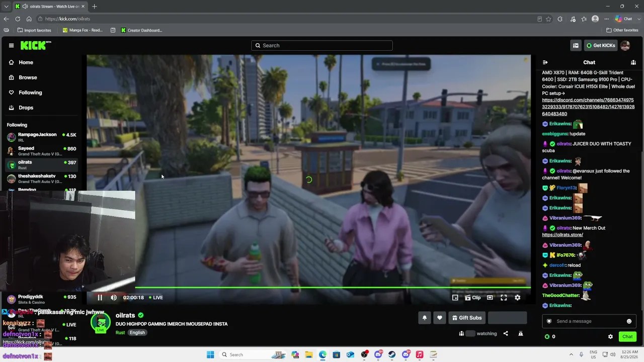Screen dimensions: 644x362
Task: Open Steam from taskbar
Action: pos(392,355)
